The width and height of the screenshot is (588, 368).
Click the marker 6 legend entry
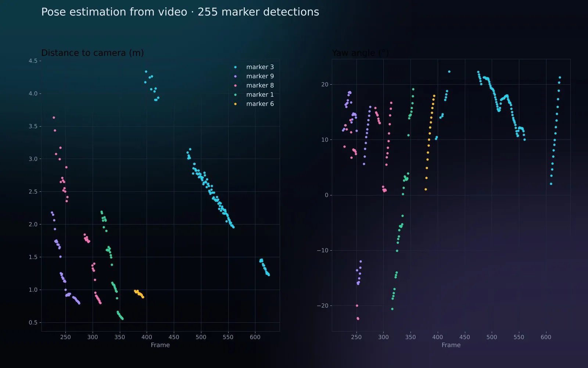point(254,104)
